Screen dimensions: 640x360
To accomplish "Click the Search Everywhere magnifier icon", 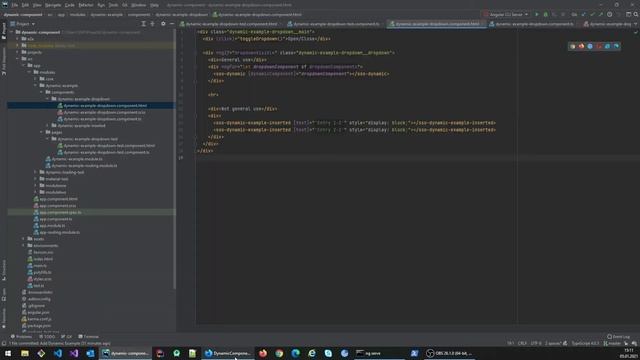I will [636, 14].
